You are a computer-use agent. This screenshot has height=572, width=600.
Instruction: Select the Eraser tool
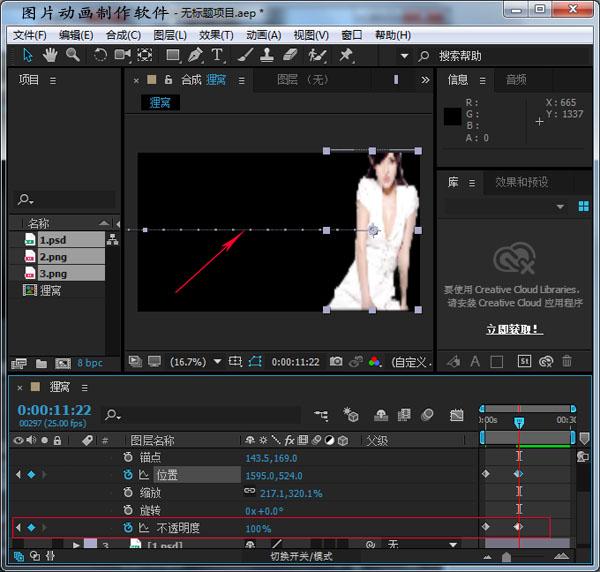point(290,55)
